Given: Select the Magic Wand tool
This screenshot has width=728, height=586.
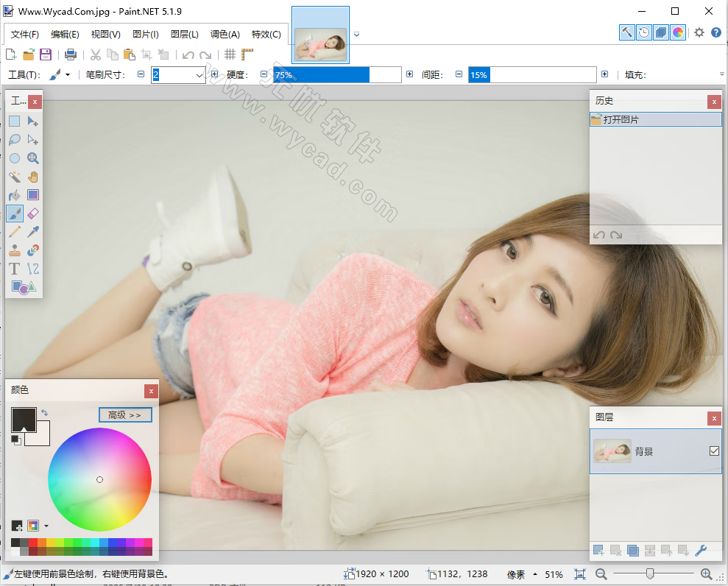Looking at the screenshot, I should [15, 177].
